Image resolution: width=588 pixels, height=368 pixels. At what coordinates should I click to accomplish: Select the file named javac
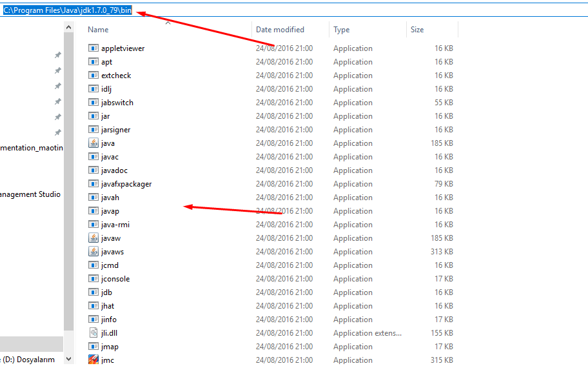(x=110, y=157)
